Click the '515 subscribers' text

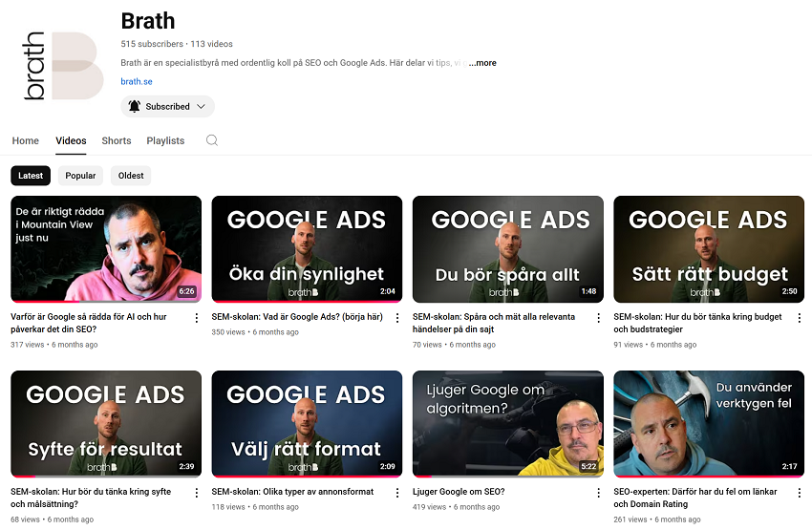(x=152, y=44)
